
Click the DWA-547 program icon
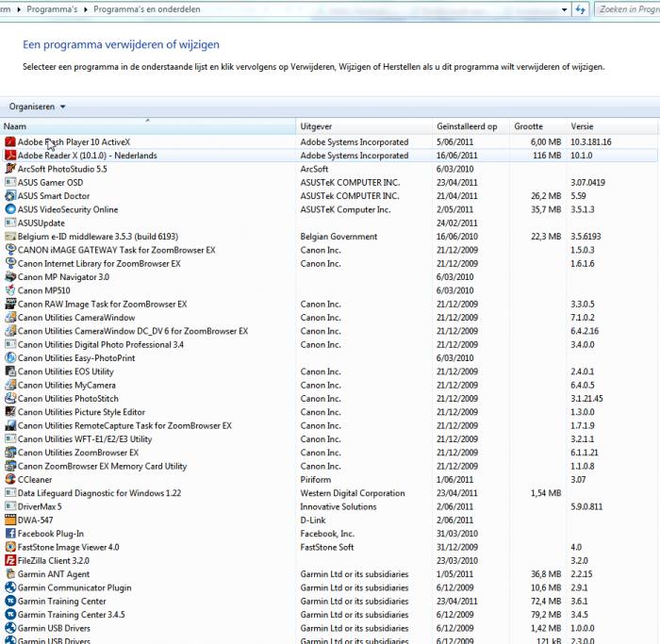(x=10, y=520)
